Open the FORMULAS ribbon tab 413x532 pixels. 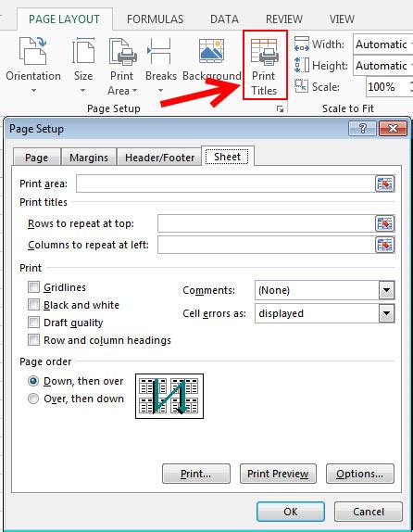(x=155, y=19)
